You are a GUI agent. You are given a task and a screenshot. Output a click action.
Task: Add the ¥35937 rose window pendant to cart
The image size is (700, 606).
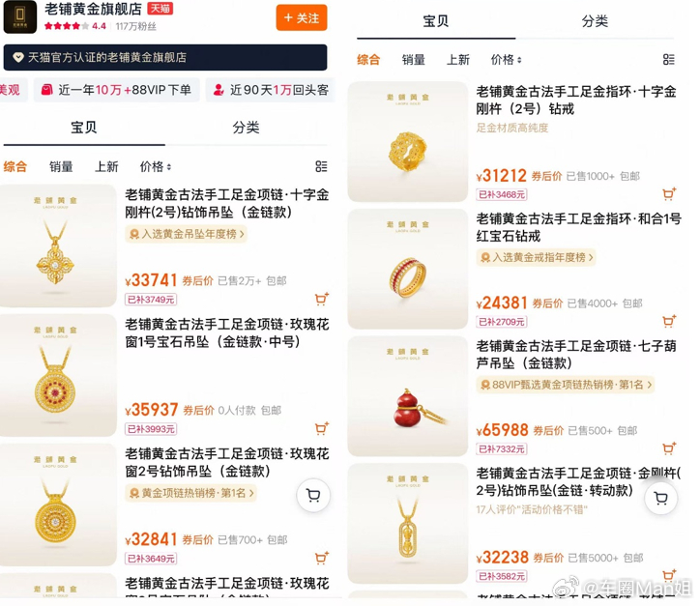321,428
